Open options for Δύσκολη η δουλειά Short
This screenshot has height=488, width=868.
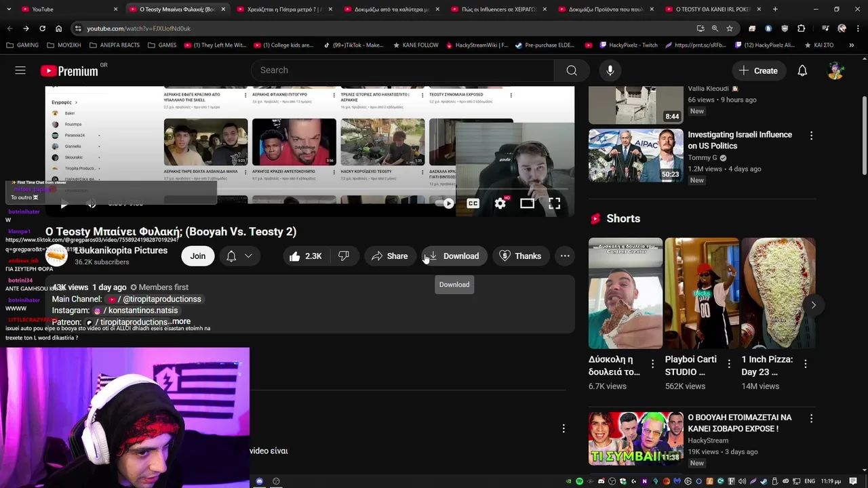point(652,364)
